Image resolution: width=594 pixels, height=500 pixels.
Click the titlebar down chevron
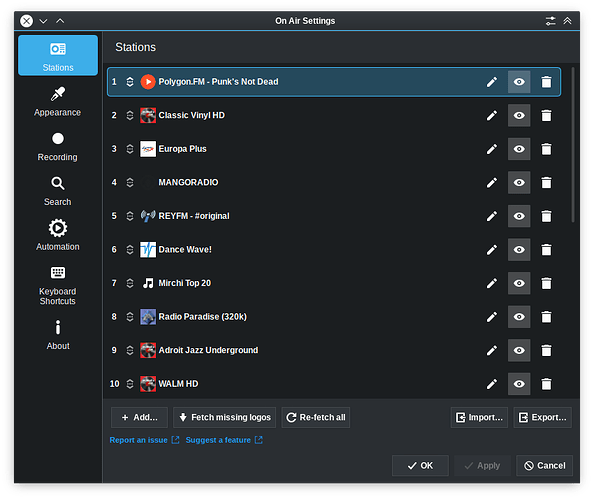(44, 21)
